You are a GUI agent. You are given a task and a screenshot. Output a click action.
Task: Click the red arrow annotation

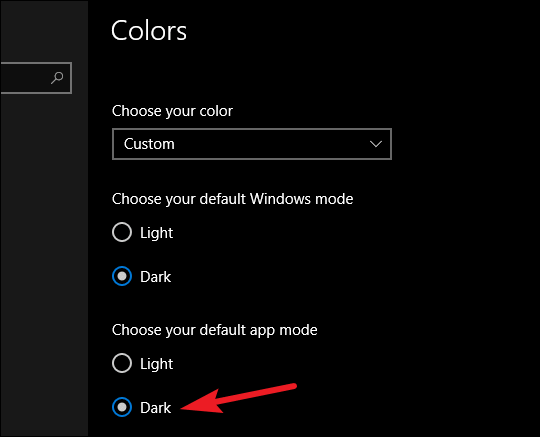(238, 398)
